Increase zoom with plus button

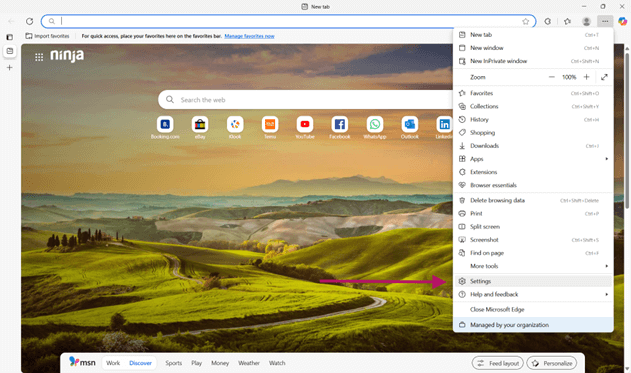586,77
